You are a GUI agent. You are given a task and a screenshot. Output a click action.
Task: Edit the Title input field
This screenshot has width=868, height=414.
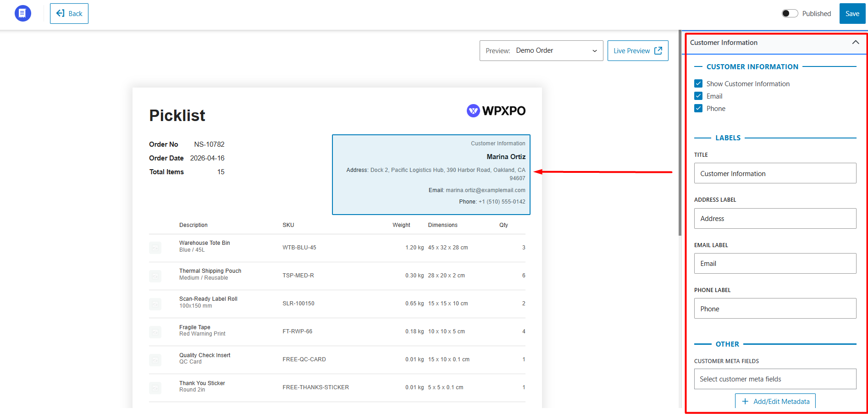click(x=775, y=173)
